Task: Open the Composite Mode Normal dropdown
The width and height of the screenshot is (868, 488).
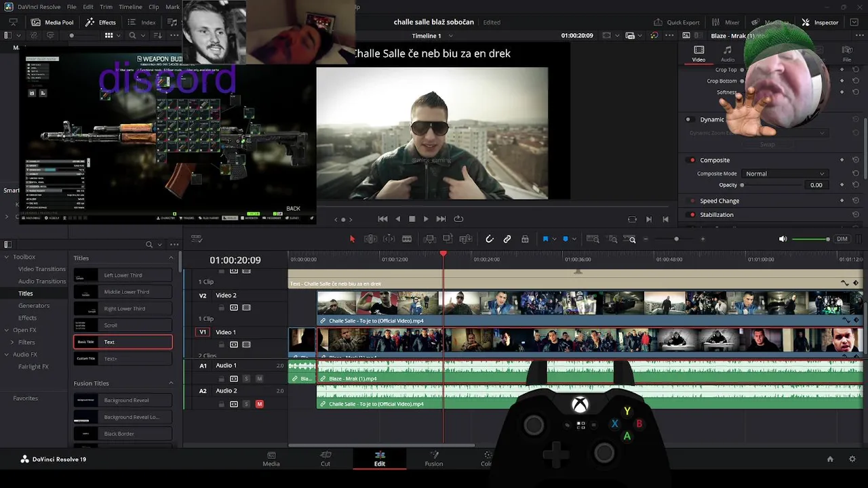Action: click(784, 174)
